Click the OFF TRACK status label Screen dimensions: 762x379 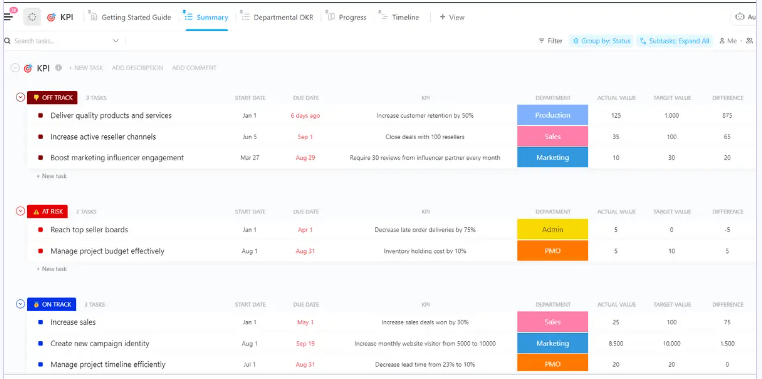pos(52,98)
